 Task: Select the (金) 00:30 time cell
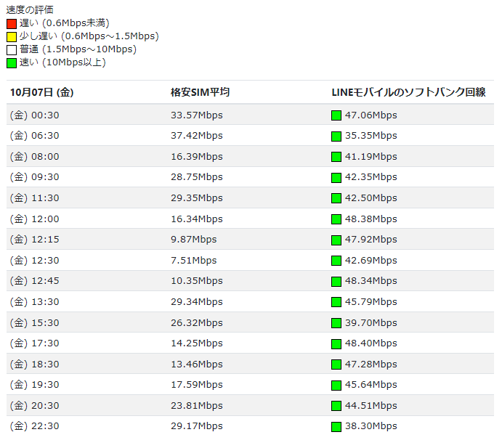tap(34, 115)
